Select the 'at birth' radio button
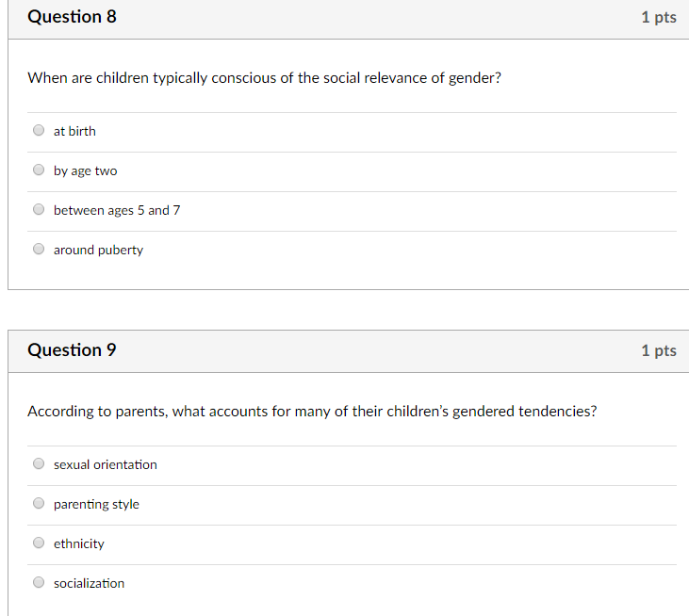 [39, 130]
